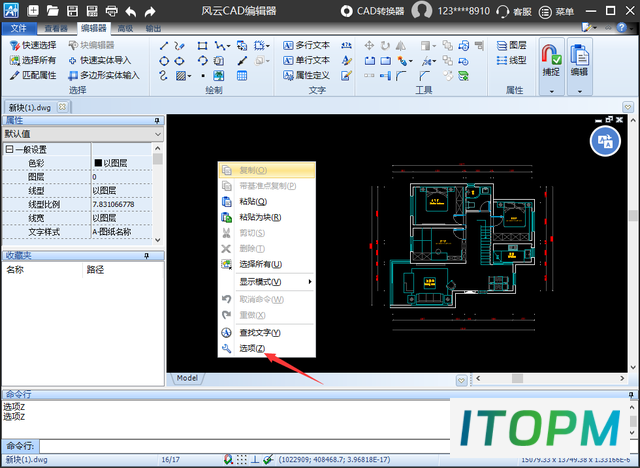The image size is (640, 468).
Task: Open a file via folder icon
Action: tap(53, 11)
